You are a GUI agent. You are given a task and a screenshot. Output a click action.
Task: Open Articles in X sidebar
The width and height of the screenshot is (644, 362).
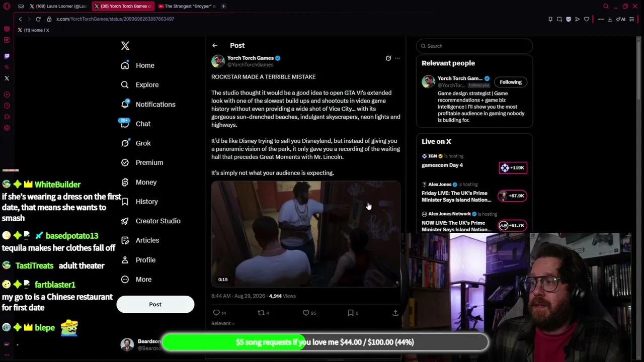tap(140, 240)
